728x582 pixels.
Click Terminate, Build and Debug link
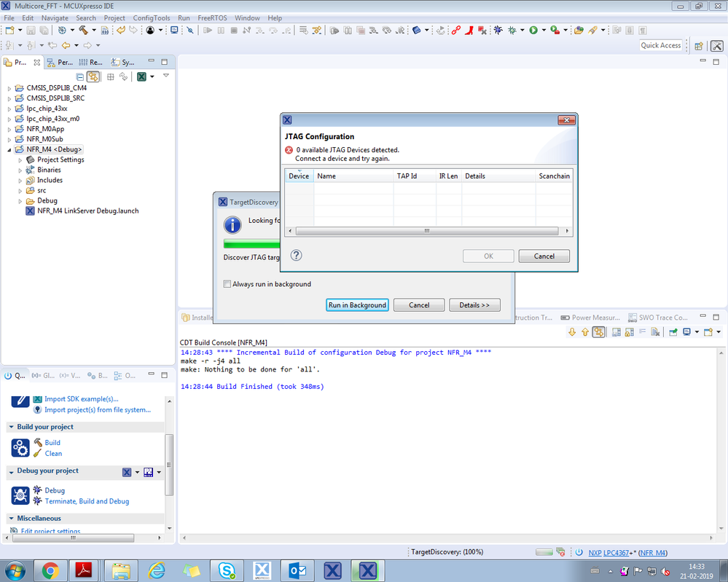[x=87, y=501]
